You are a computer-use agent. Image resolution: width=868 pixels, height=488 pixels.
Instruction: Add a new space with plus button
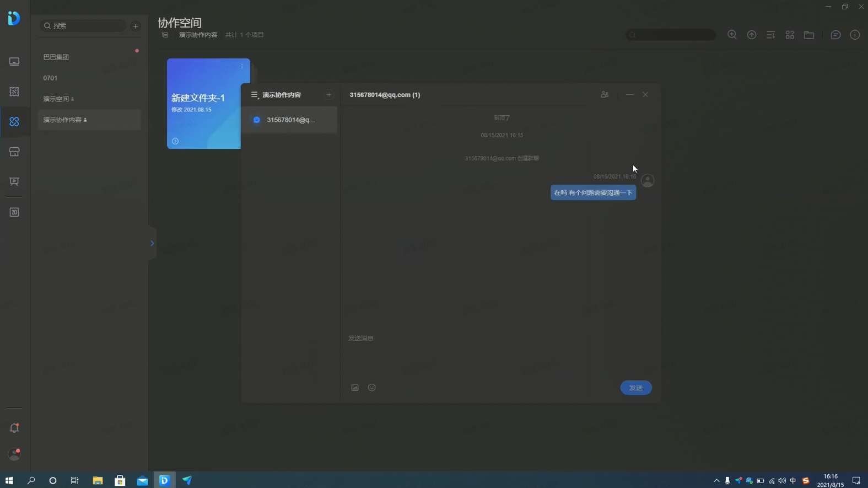pyautogui.click(x=136, y=26)
